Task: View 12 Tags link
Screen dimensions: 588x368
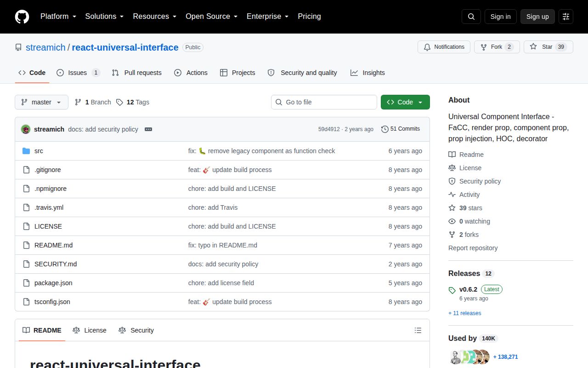Action: pos(132,102)
